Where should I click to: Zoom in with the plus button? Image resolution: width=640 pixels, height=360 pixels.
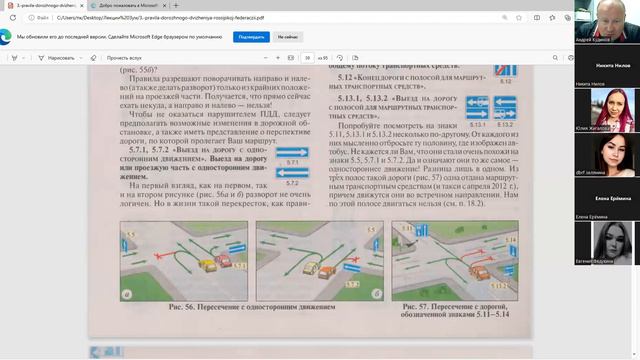[278, 58]
